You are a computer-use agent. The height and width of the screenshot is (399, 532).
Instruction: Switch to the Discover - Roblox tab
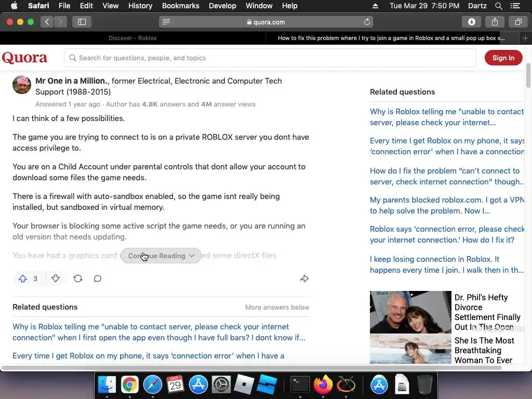(x=132, y=38)
